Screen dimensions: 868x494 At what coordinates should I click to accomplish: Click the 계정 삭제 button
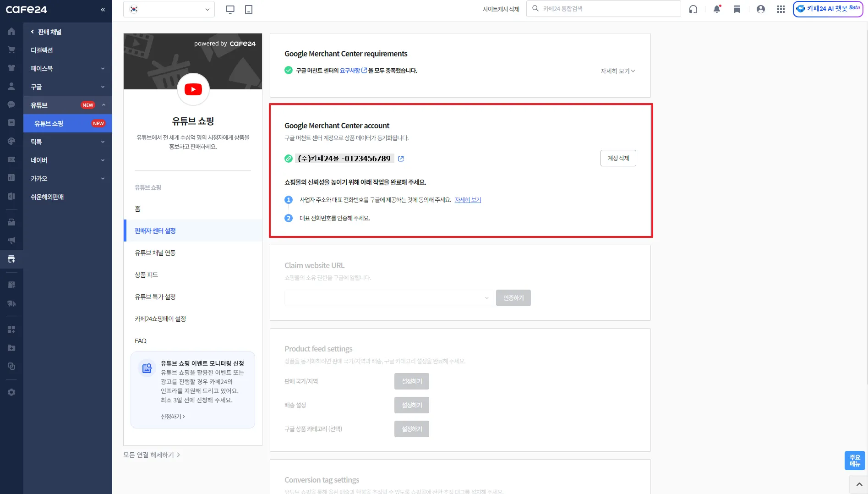[618, 158]
